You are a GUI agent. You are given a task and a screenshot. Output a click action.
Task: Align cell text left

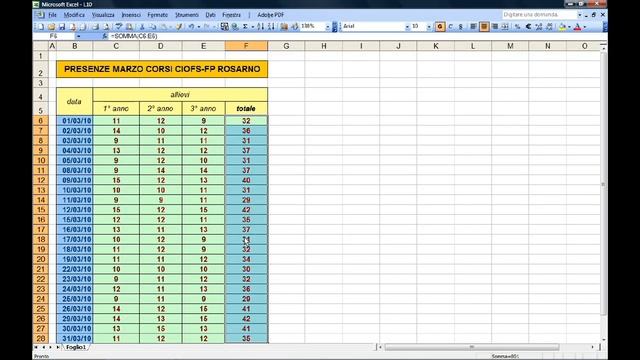coord(473,27)
